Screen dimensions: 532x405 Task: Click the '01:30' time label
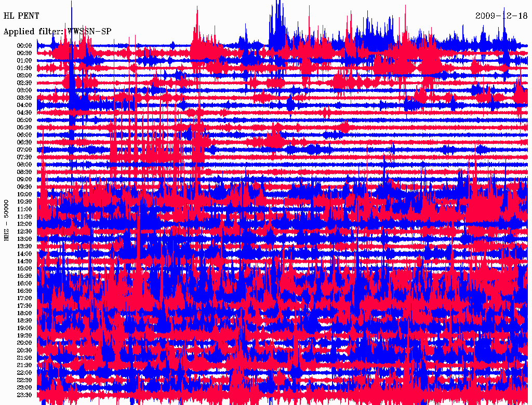point(24,68)
